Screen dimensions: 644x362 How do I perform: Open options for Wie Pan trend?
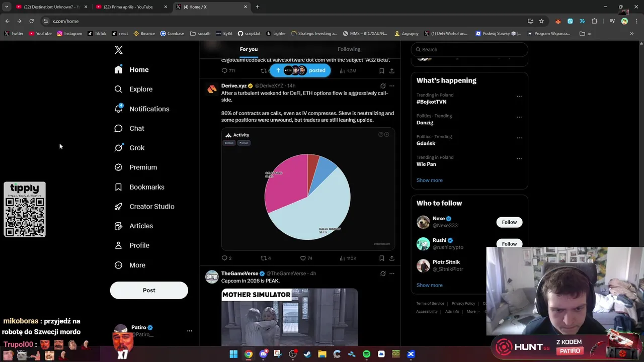[519, 159]
